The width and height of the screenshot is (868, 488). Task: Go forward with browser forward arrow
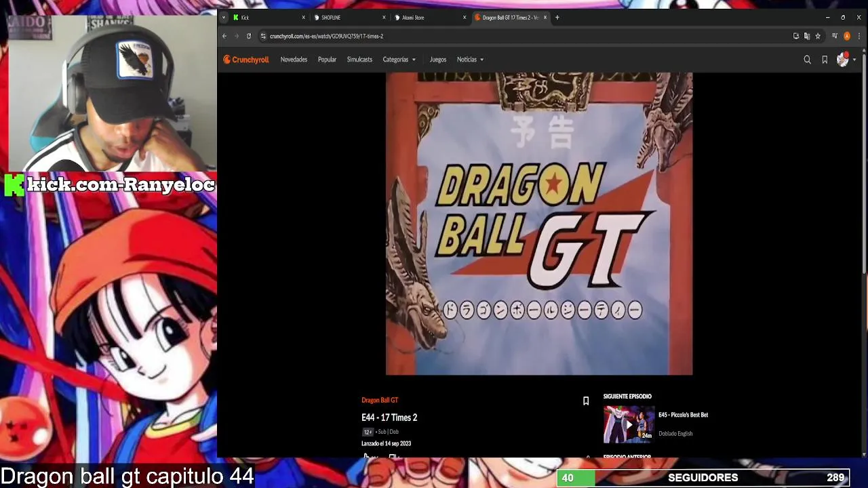(237, 36)
